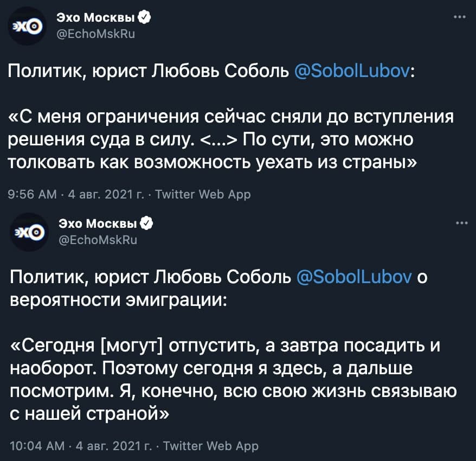Viewport: 476px width, 461px height.
Task: Click Twitter Web App source on the second tweet
Action: coord(210,446)
